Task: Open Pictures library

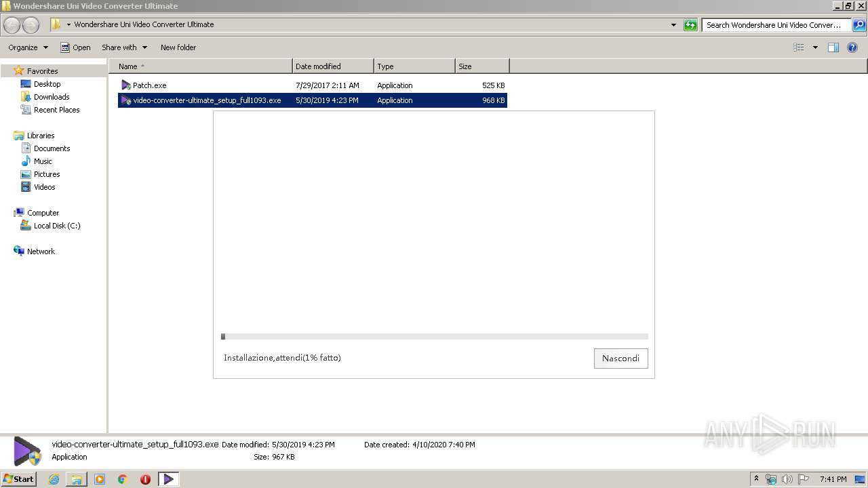Action: 47,174
